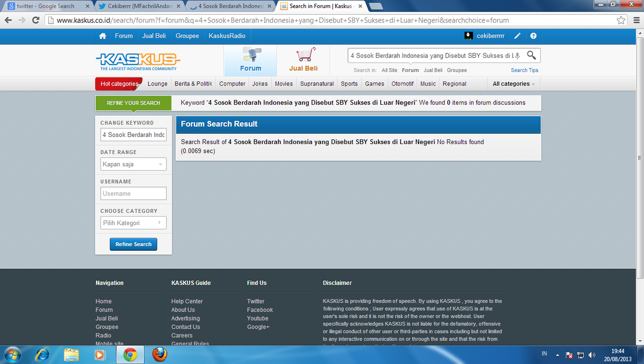Click the cekiberrrr user avatar icon
The width and height of the screenshot is (644, 364).
pyautogui.click(x=468, y=36)
